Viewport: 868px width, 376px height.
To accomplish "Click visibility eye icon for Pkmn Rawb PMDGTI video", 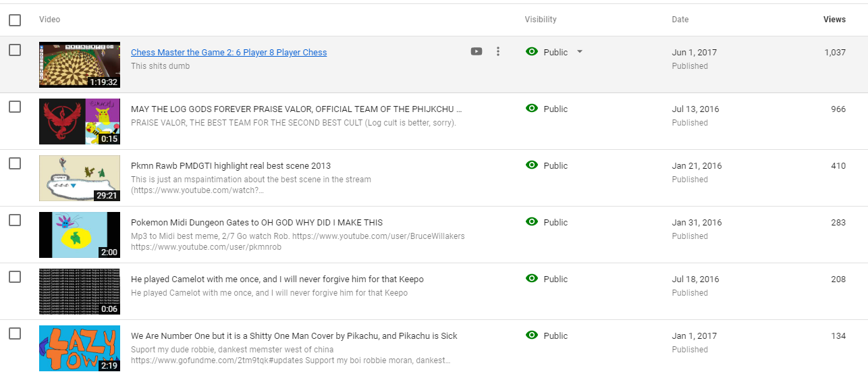I will (532, 165).
